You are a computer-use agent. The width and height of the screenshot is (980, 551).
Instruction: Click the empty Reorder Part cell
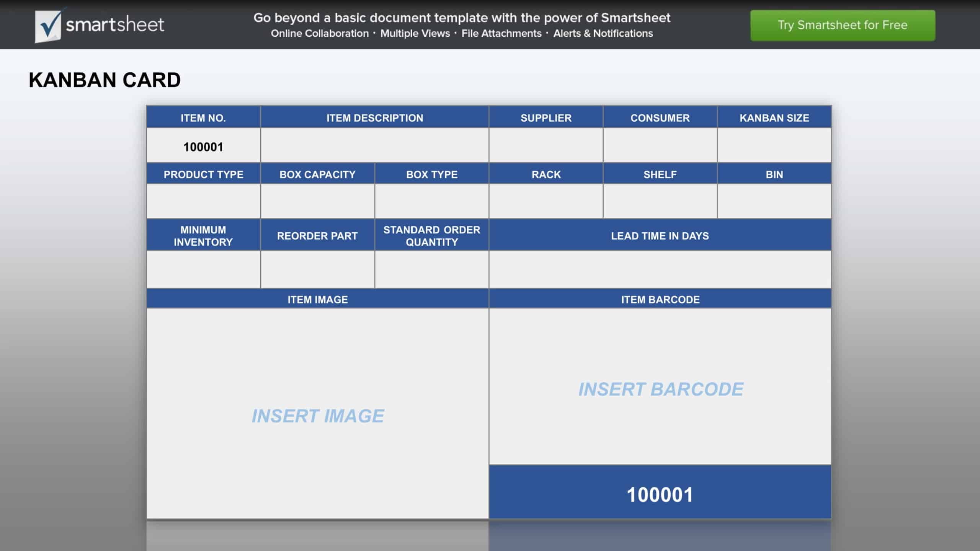[x=317, y=269]
